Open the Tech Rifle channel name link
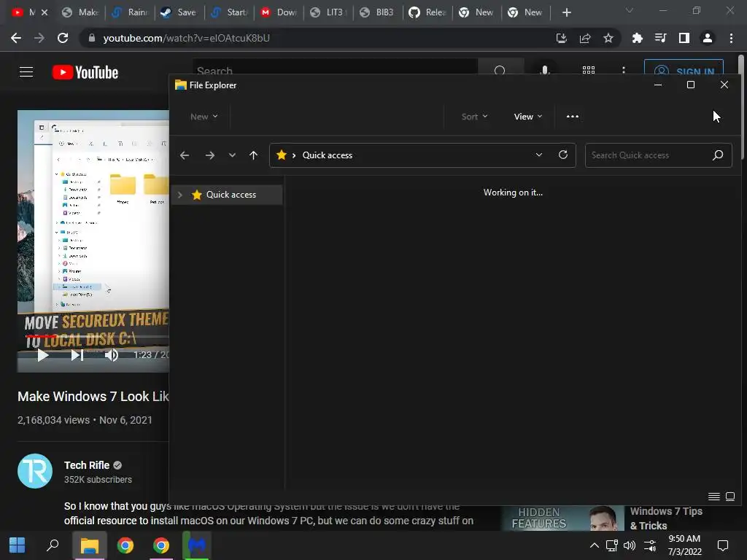This screenshot has width=747, height=560. pos(87,465)
